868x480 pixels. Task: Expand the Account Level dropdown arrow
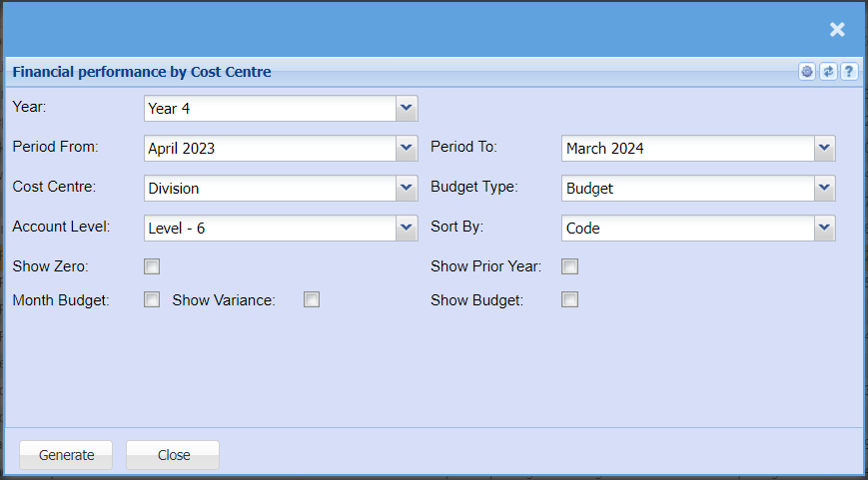point(407,228)
